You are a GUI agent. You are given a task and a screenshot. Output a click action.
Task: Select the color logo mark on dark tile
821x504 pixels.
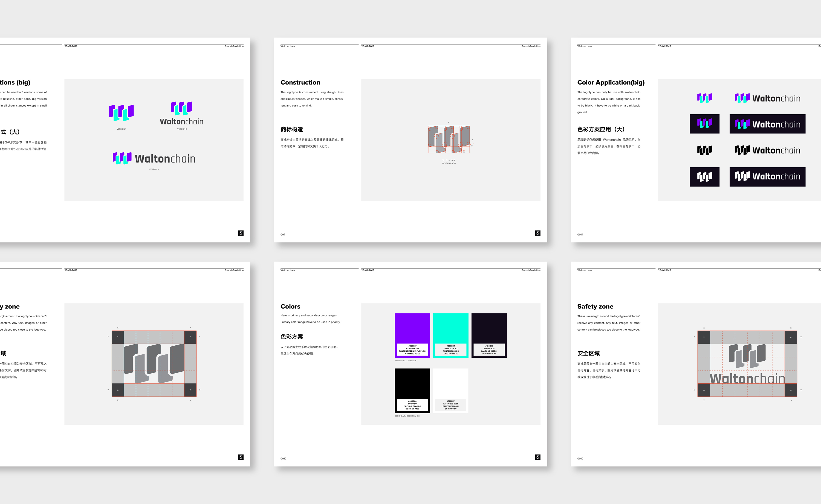(x=705, y=124)
